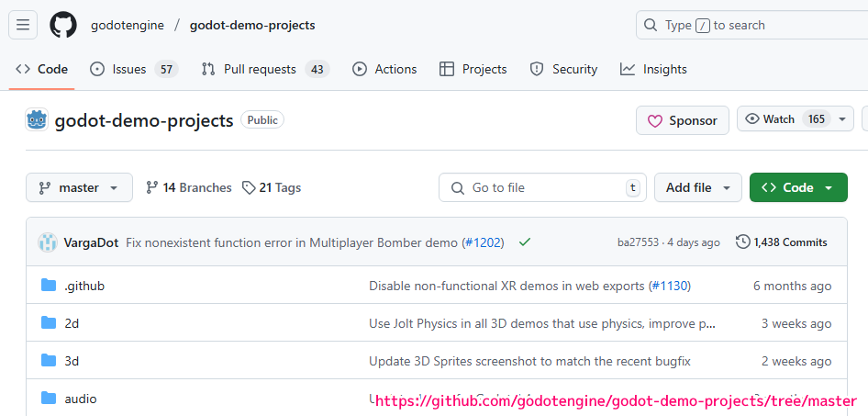Sponsor the project with heart button
This screenshot has width=868, height=416.
[x=683, y=120]
